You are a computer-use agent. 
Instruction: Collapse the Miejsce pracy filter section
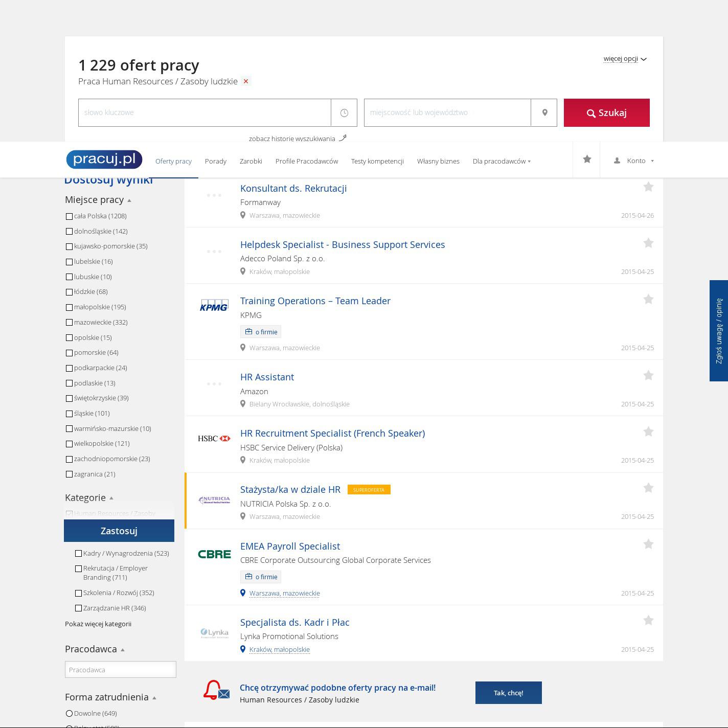pos(98,200)
